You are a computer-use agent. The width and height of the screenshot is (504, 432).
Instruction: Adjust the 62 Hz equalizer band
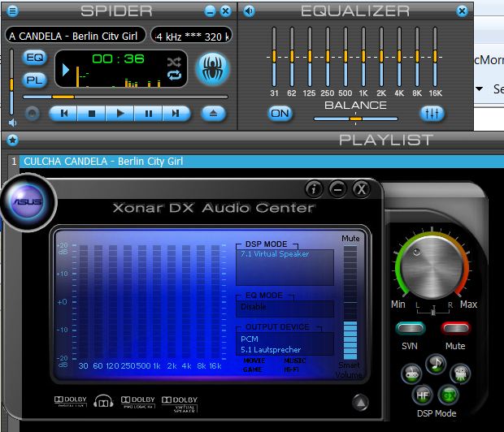coord(292,57)
